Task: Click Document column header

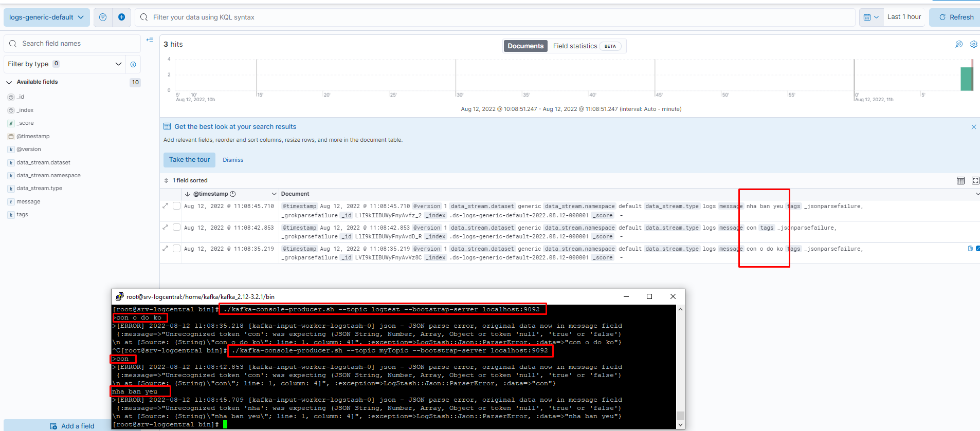Action: click(295, 194)
